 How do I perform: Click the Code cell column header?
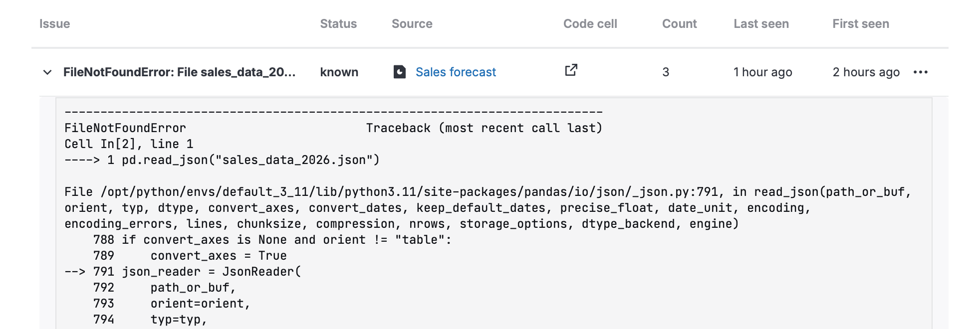point(590,23)
